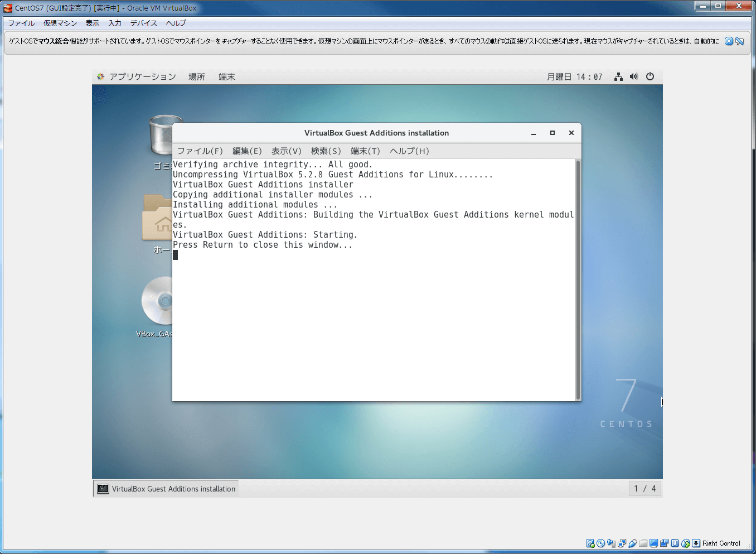Open VirtualBox audio status indicator
Screen dimensions: 756x554
click(611, 543)
